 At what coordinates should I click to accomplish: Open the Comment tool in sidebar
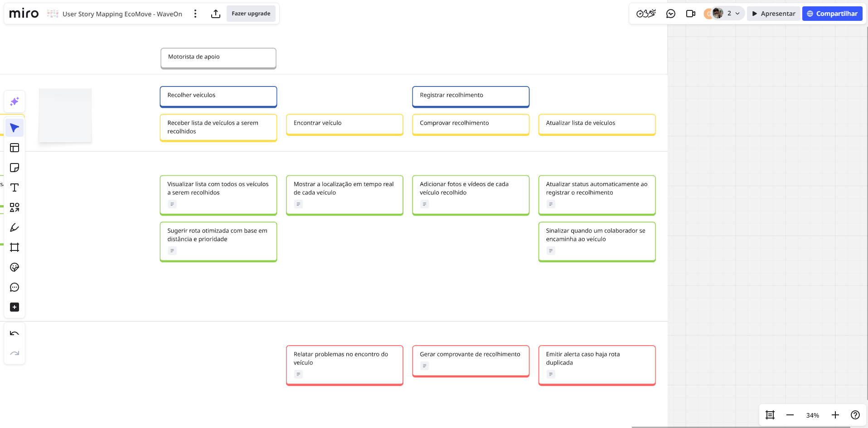15,287
